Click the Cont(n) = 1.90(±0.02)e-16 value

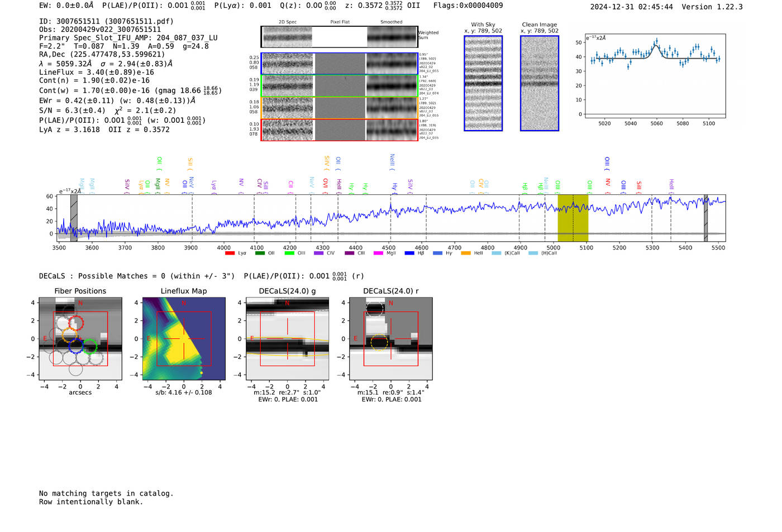[94, 80]
